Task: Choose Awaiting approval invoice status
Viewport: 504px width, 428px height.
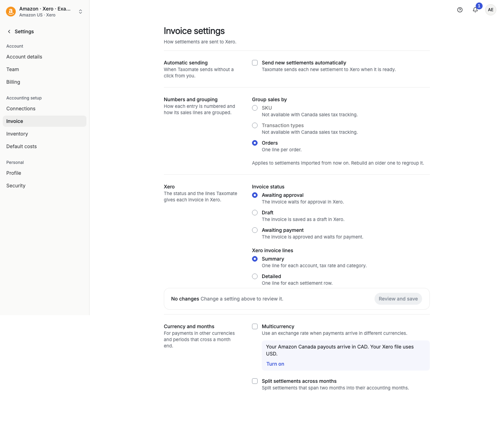Action: coord(255,195)
